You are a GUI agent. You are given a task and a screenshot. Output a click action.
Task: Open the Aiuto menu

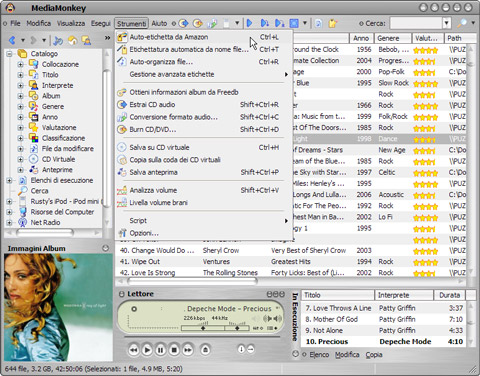pos(159,23)
